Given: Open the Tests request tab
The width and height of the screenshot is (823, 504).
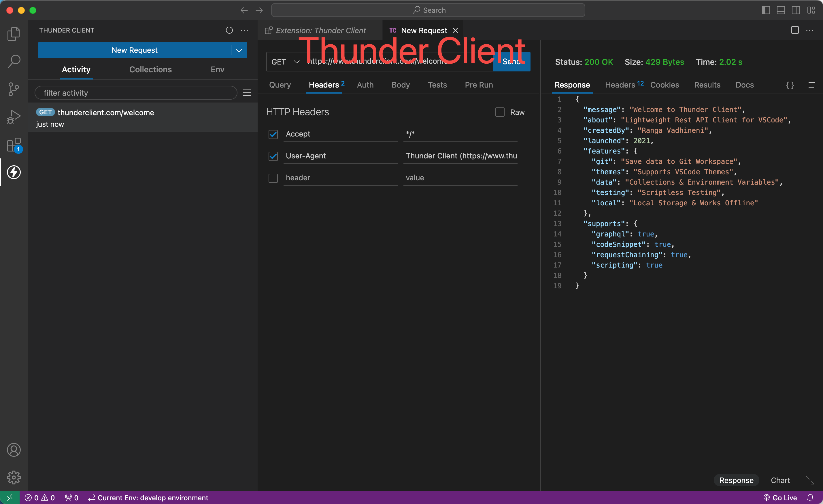Looking at the screenshot, I should click(x=437, y=85).
